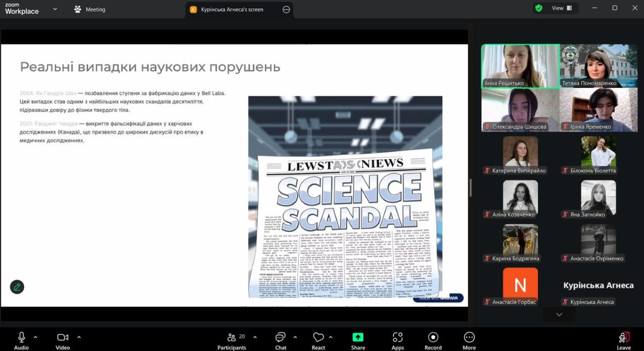Open the Apps menu
644x351 pixels.
(398, 340)
